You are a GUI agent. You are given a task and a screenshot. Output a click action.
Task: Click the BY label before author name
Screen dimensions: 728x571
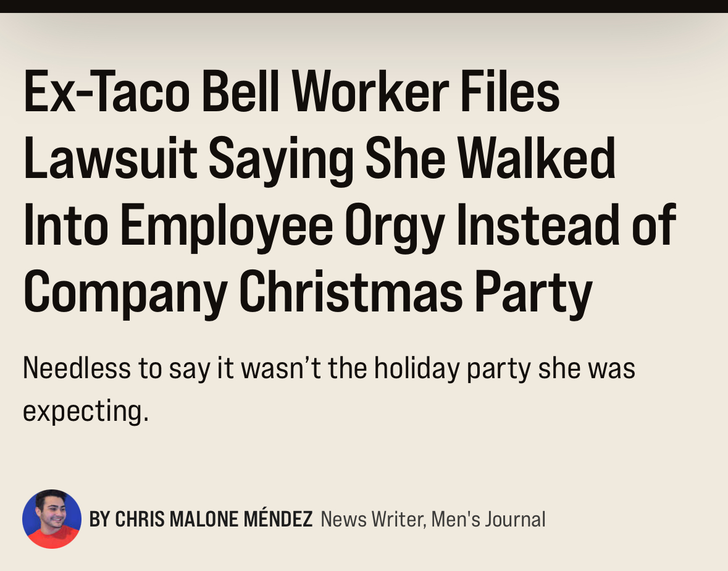click(x=100, y=519)
